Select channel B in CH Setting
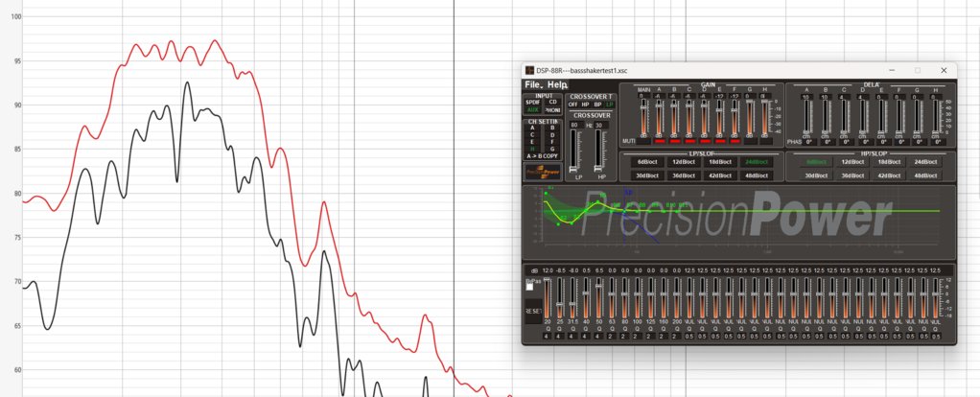 click(552, 128)
